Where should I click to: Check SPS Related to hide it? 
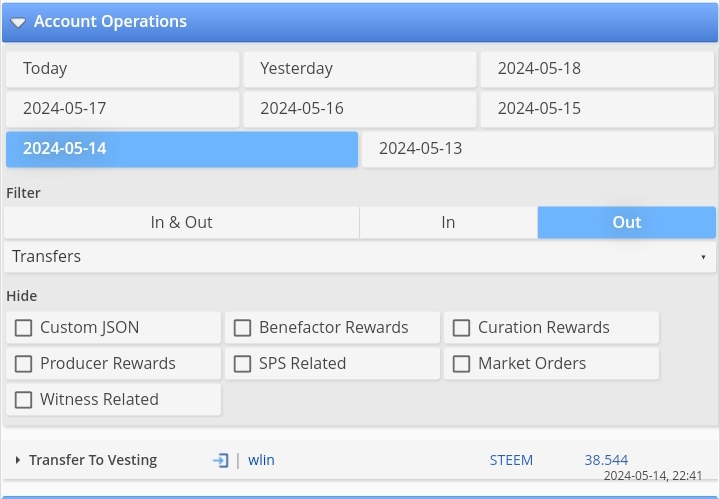242,364
